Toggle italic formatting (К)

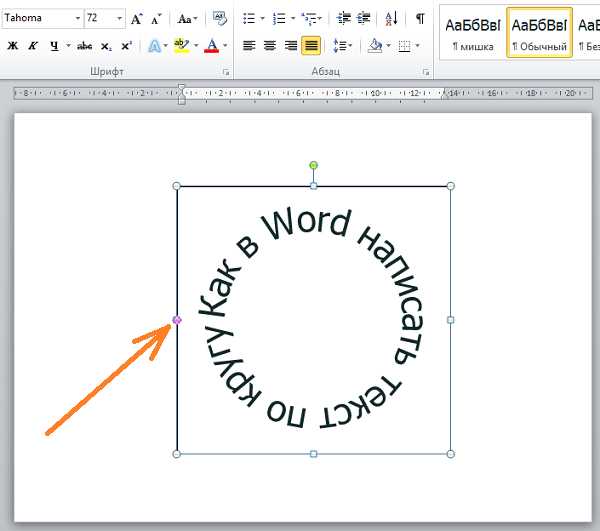coord(33,46)
